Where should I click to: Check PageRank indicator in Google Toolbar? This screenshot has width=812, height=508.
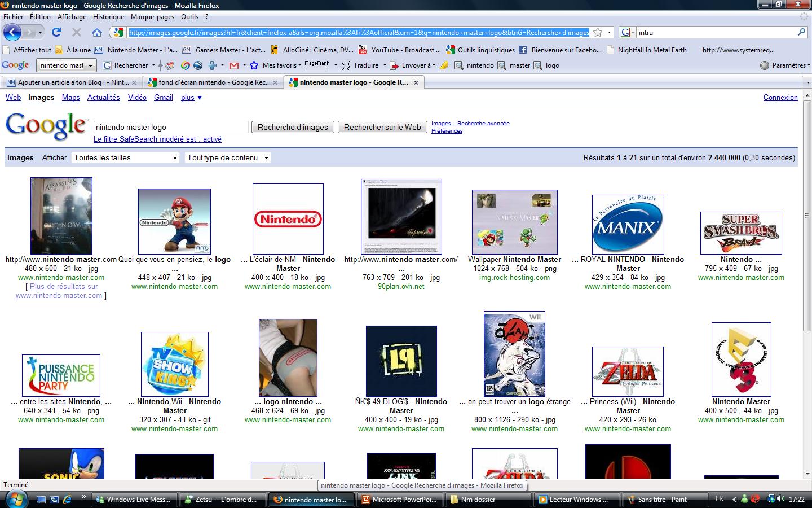click(317, 65)
